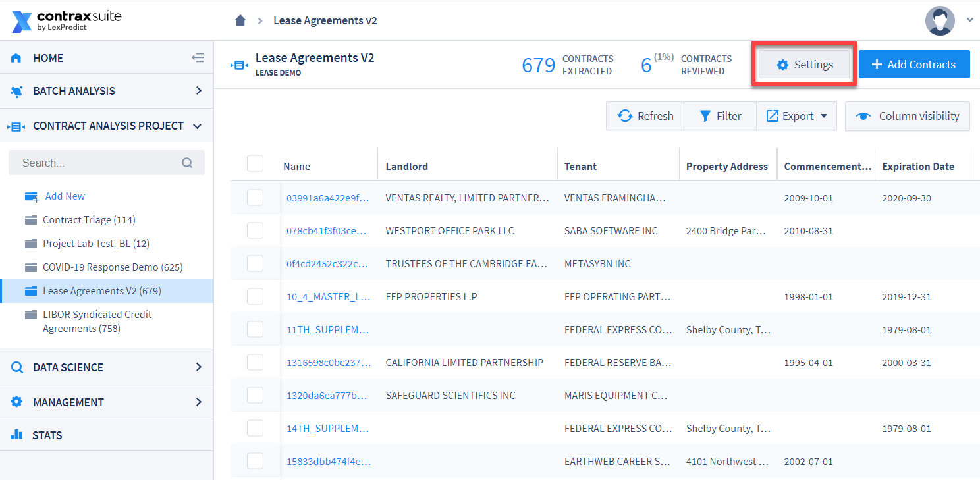980x480 pixels.
Task: Click the Add New project link
Action: click(65, 196)
